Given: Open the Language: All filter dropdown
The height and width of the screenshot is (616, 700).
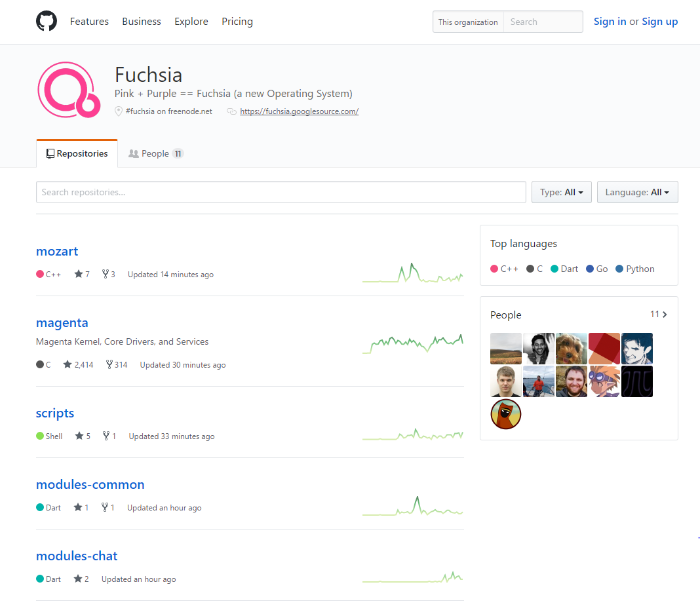Looking at the screenshot, I should (x=638, y=192).
